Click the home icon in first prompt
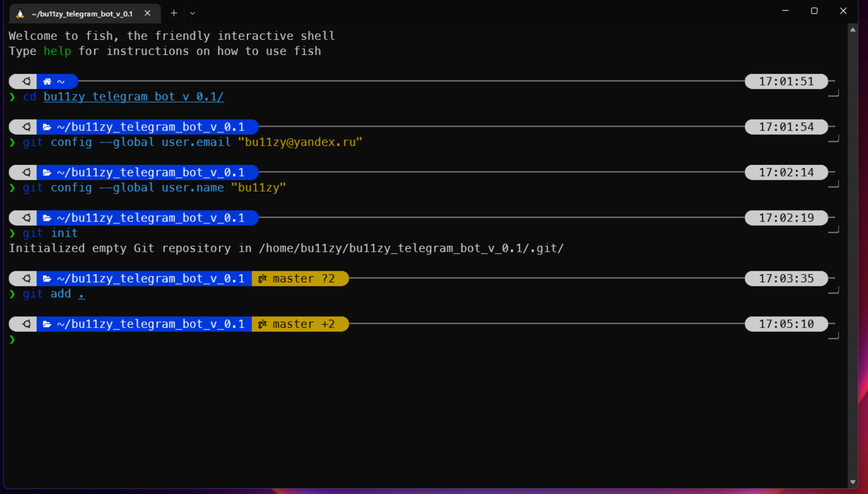This screenshot has height=494, width=868. coord(48,82)
